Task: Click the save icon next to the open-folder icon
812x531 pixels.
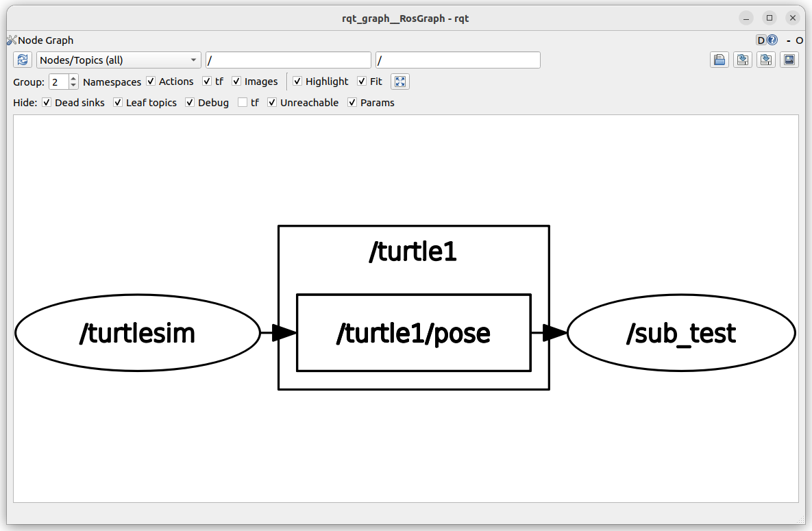Action: pos(743,60)
